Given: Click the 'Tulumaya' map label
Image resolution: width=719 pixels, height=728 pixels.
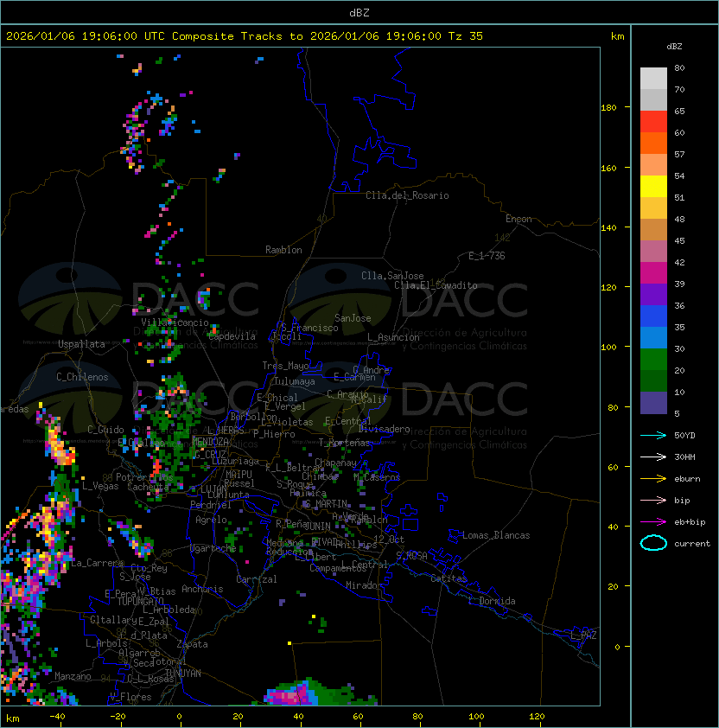Looking at the screenshot, I should [295, 381].
